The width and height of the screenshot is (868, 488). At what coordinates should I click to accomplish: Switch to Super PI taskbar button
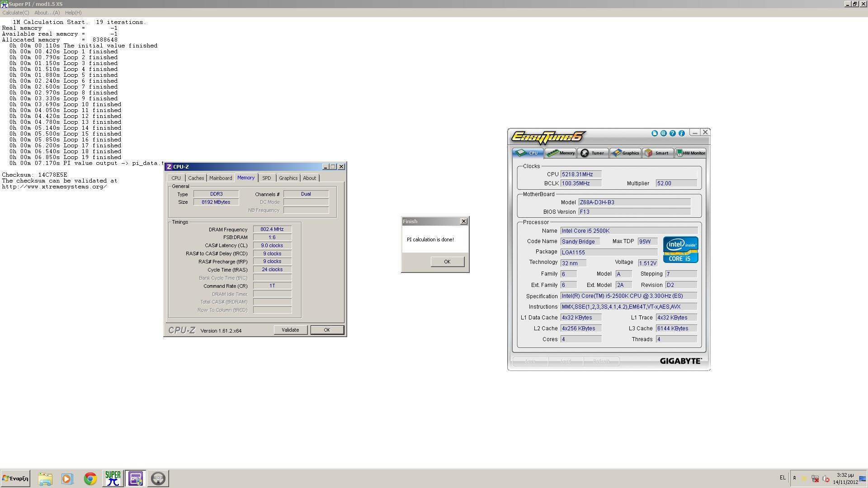(x=113, y=479)
